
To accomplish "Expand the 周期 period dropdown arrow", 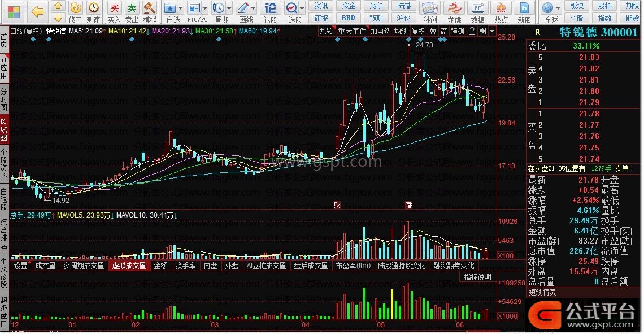I will click(229, 8).
